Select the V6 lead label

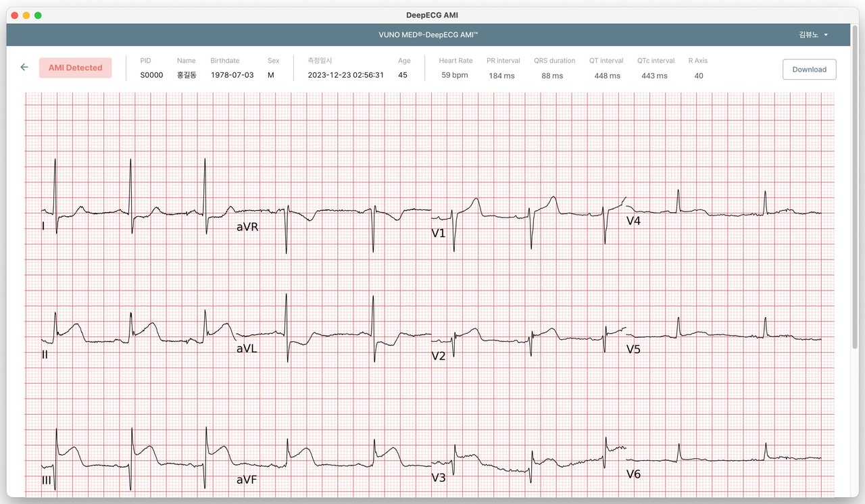click(633, 474)
